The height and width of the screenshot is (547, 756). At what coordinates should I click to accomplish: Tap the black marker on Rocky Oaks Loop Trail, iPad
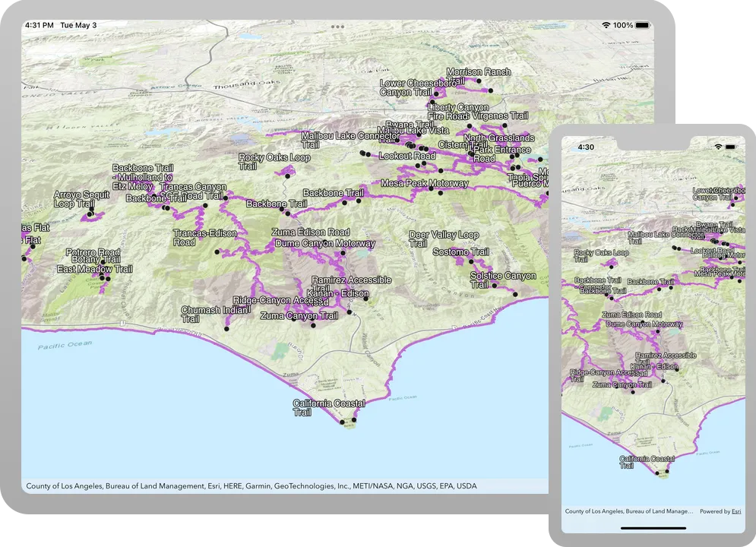point(287,176)
